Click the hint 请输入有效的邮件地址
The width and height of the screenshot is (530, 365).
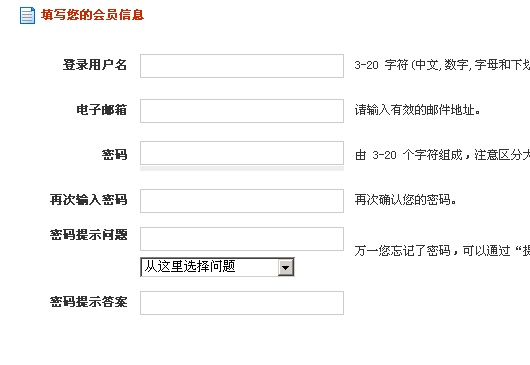point(417,110)
